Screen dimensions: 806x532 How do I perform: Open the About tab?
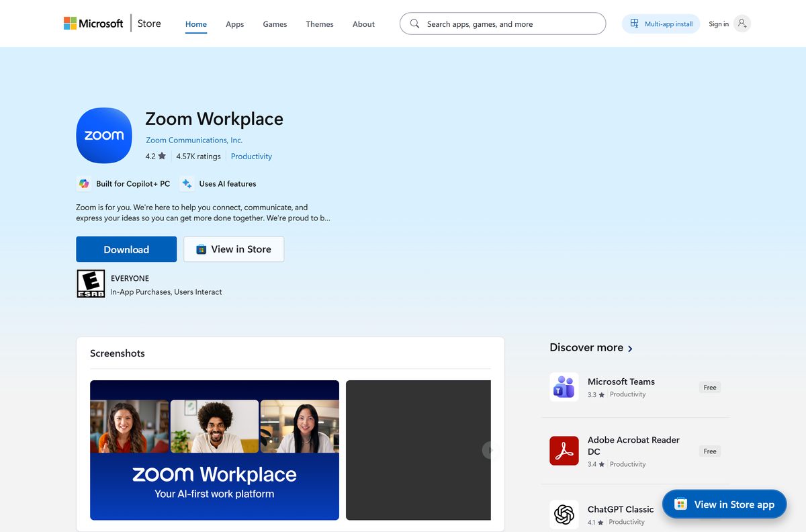pos(363,24)
